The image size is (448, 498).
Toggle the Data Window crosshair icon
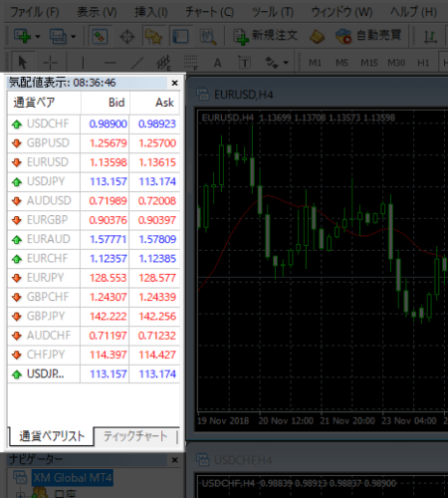click(x=127, y=36)
